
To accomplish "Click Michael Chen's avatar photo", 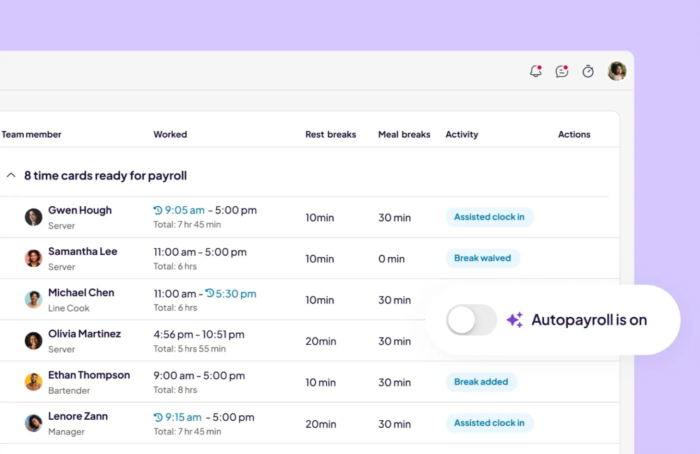I will [33, 299].
